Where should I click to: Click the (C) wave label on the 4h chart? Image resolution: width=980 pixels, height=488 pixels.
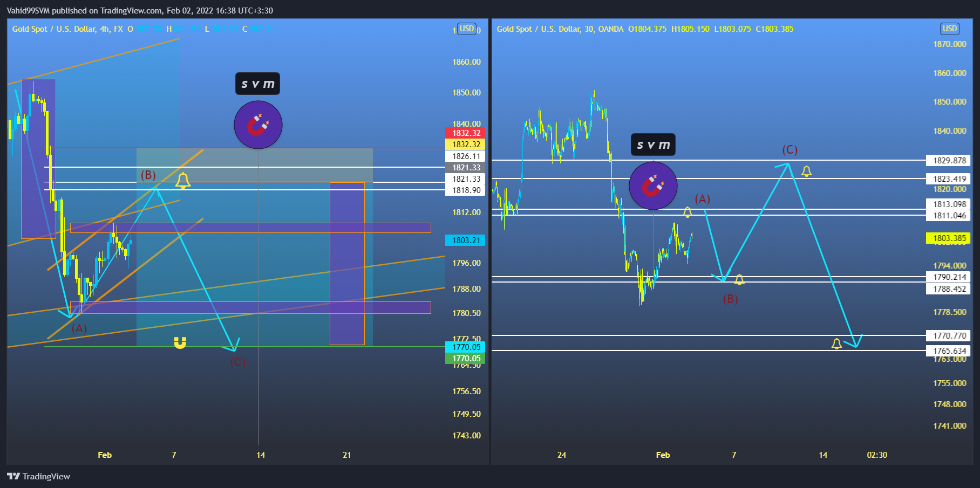[238, 362]
